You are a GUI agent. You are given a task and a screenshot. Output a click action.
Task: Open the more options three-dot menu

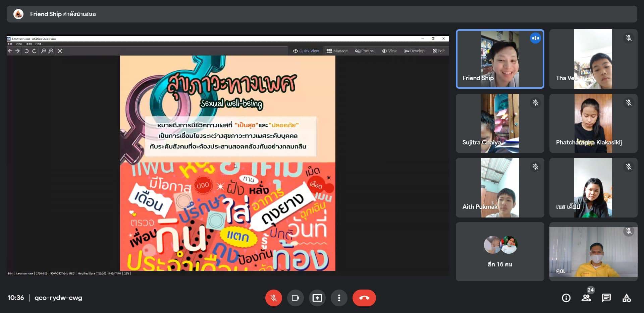[x=339, y=298]
